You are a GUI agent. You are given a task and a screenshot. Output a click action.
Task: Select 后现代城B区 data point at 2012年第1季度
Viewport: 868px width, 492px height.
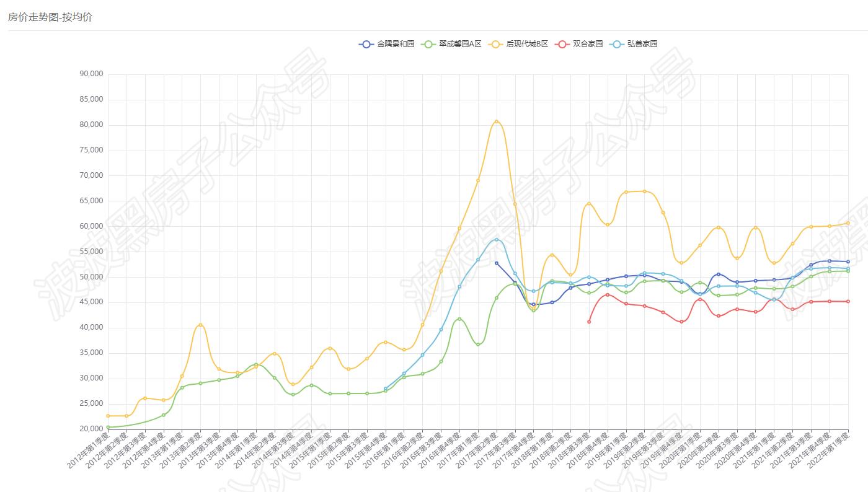108,416
